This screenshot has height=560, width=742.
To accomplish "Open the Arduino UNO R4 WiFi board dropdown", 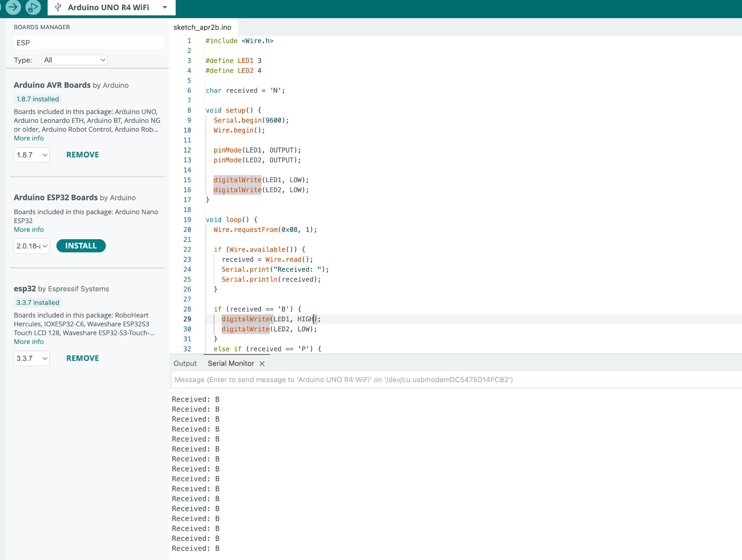I will coord(165,7).
